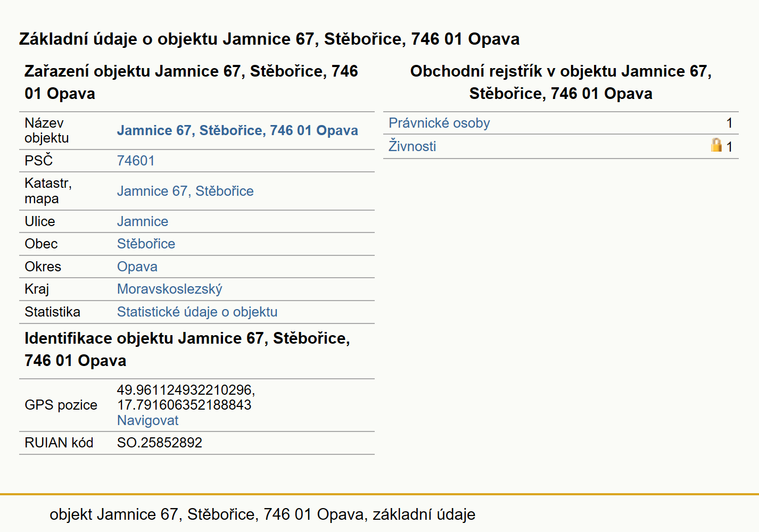Click the Živnosti count value 1
The width and height of the screenshot is (759, 532).
click(x=729, y=146)
